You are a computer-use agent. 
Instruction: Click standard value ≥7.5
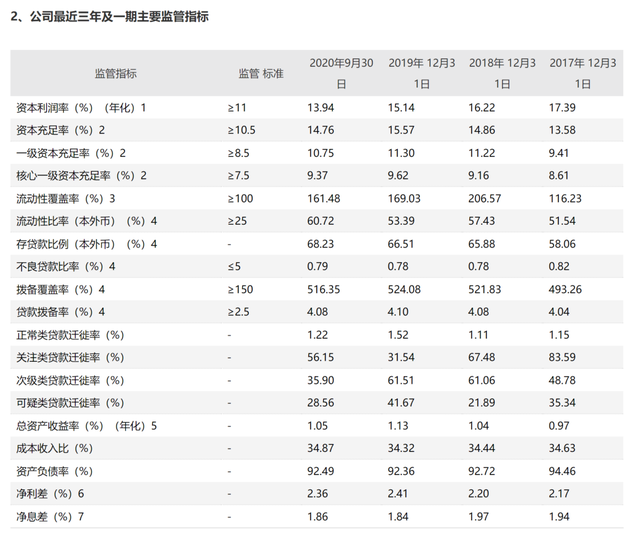[238, 176]
